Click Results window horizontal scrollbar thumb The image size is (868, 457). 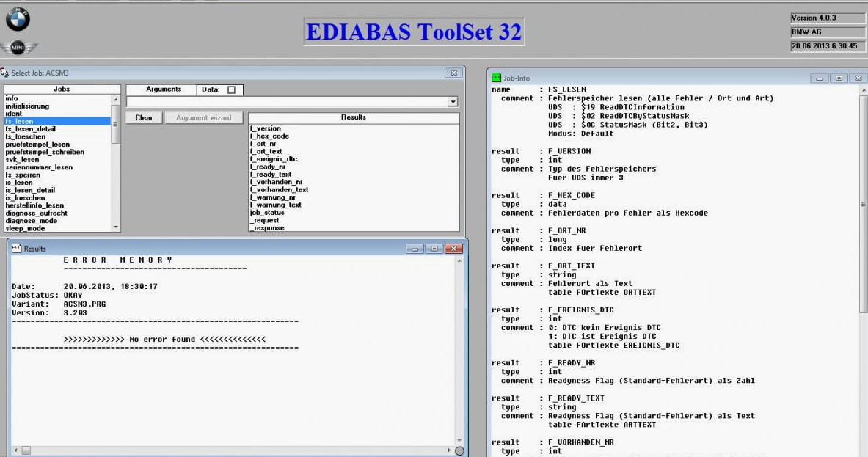point(26,450)
